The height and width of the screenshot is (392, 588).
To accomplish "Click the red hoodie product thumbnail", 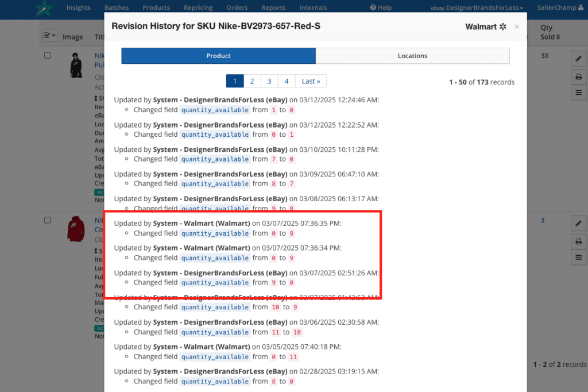I will click(76, 229).
